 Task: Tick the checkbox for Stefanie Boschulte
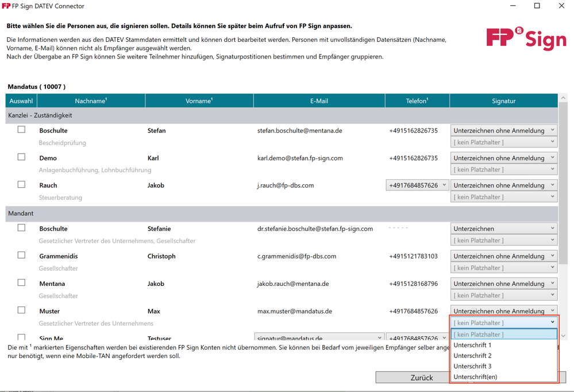tap(22, 227)
